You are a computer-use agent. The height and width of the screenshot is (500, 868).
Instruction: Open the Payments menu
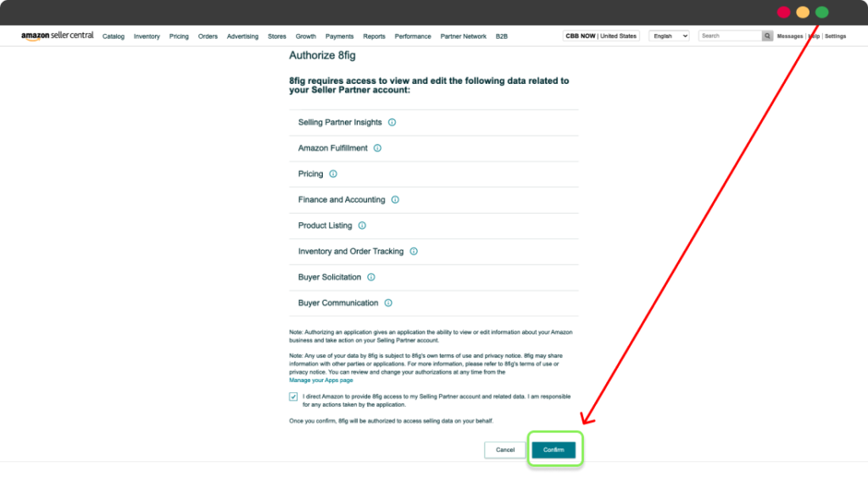[x=339, y=36]
